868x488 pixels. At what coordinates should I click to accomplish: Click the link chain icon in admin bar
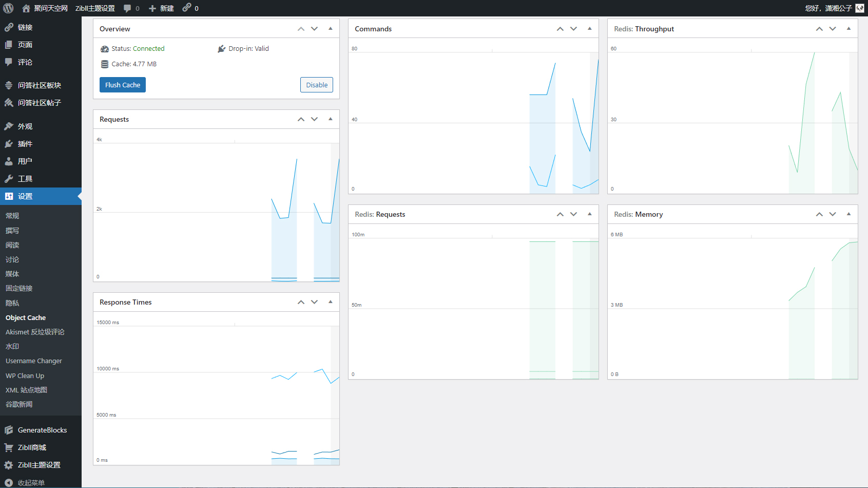click(x=187, y=8)
